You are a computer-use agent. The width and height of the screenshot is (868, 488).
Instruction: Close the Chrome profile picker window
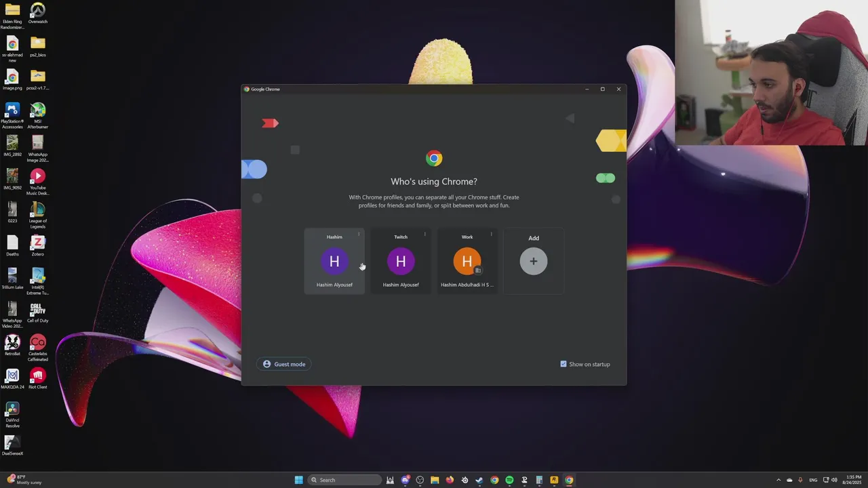pos(618,89)
